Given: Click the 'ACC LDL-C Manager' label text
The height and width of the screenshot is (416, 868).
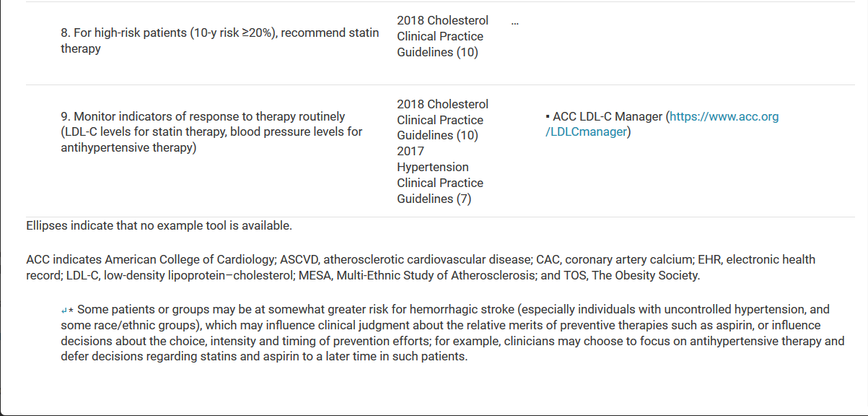Looking at the screenshot, I should pos(607,117).
